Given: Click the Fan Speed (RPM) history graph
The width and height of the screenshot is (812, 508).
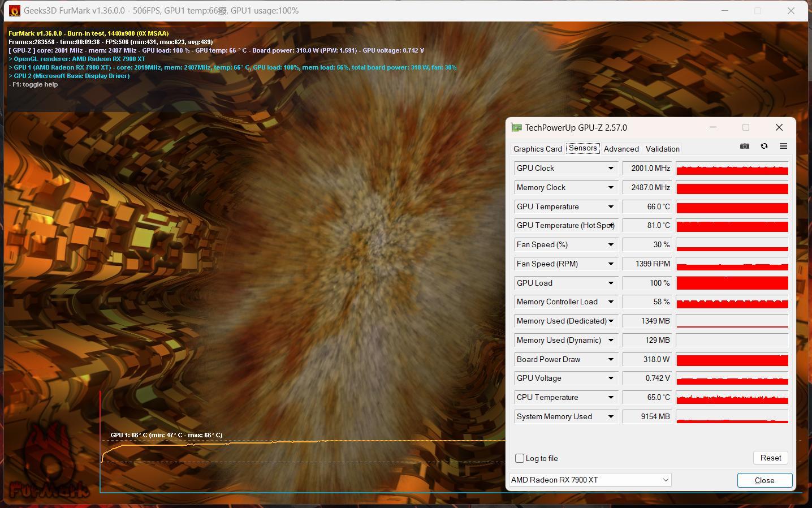Looking at the screenshot, I should 732,264.
